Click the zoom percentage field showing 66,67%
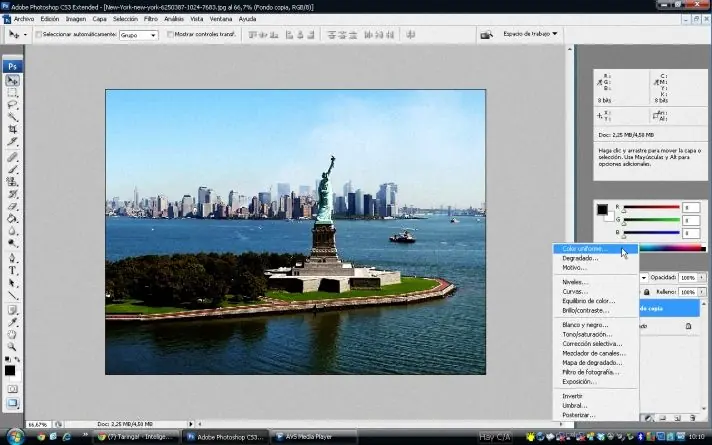Image resolution: width=712 pixels, height=445 pixels. (38, 424)
